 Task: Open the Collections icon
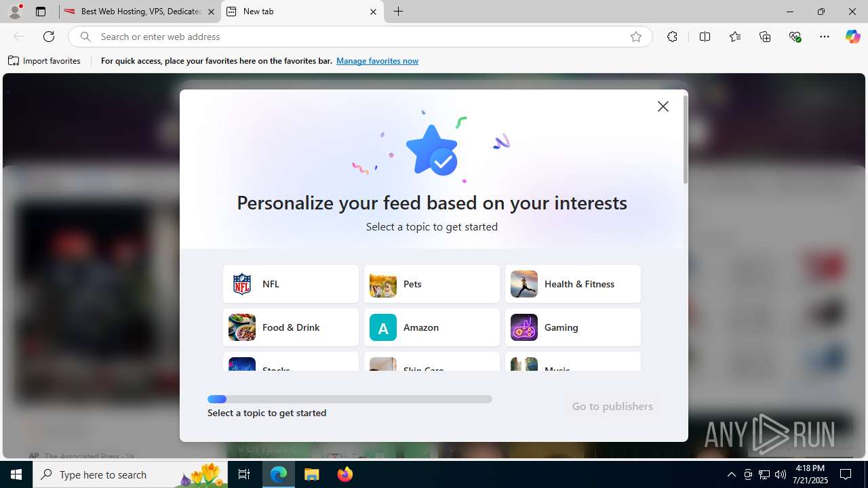pos(765,37)
